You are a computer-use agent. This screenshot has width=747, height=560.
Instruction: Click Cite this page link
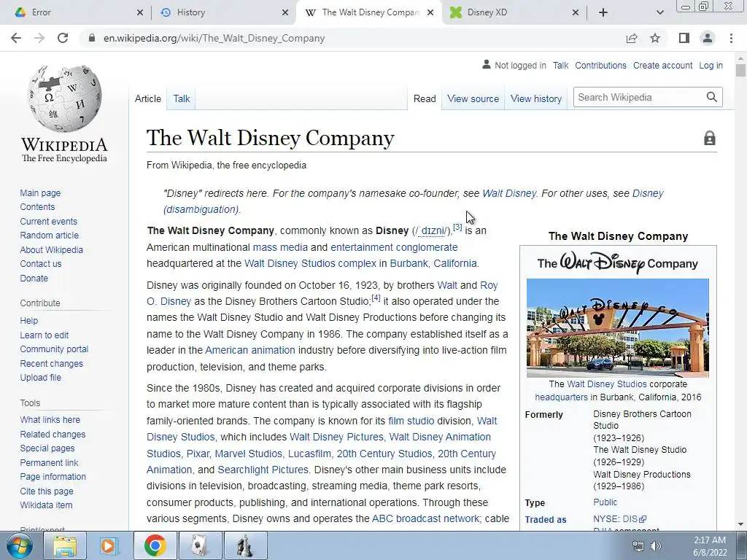tap(47, 491)
